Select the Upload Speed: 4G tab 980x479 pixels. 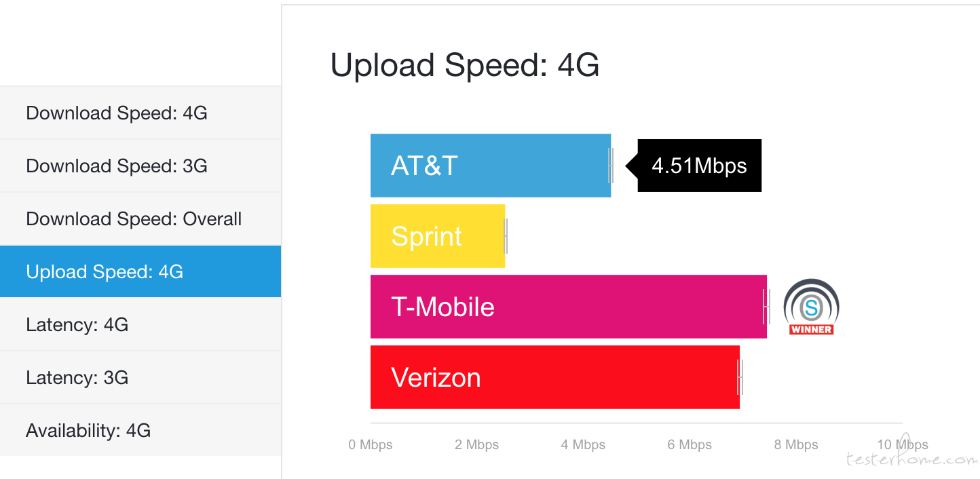click(x=140, y=271)
